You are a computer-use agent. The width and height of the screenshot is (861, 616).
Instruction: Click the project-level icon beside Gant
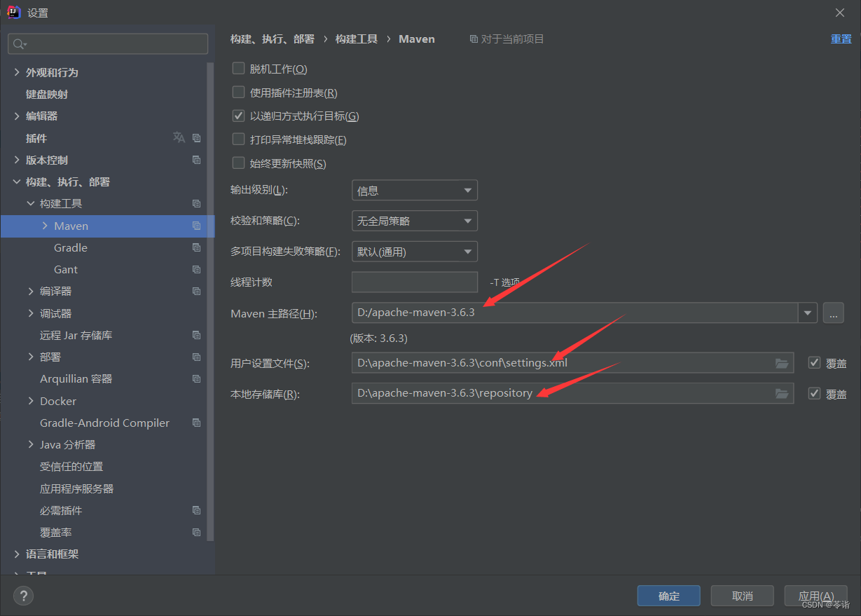196,269
